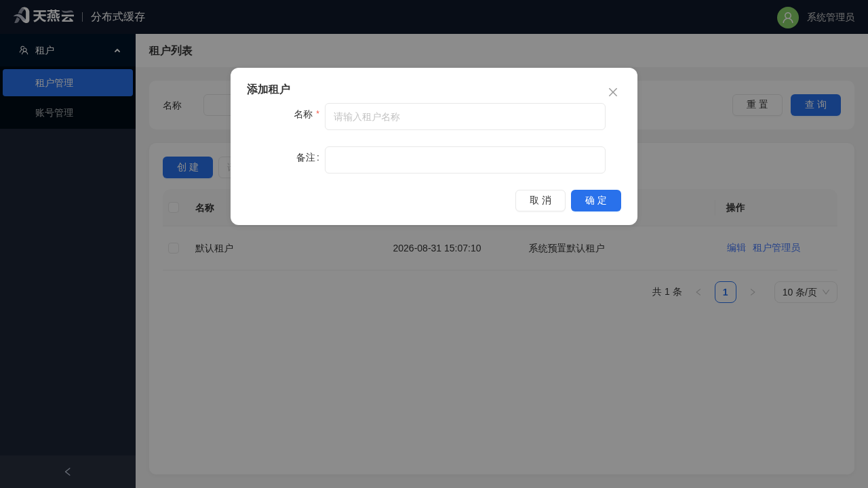Toggle the select-all checkbox in table header

[x=174, y=207]
